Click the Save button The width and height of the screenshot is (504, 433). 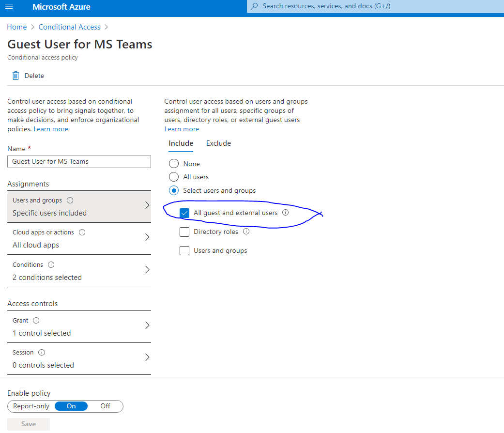click(29, 424)
